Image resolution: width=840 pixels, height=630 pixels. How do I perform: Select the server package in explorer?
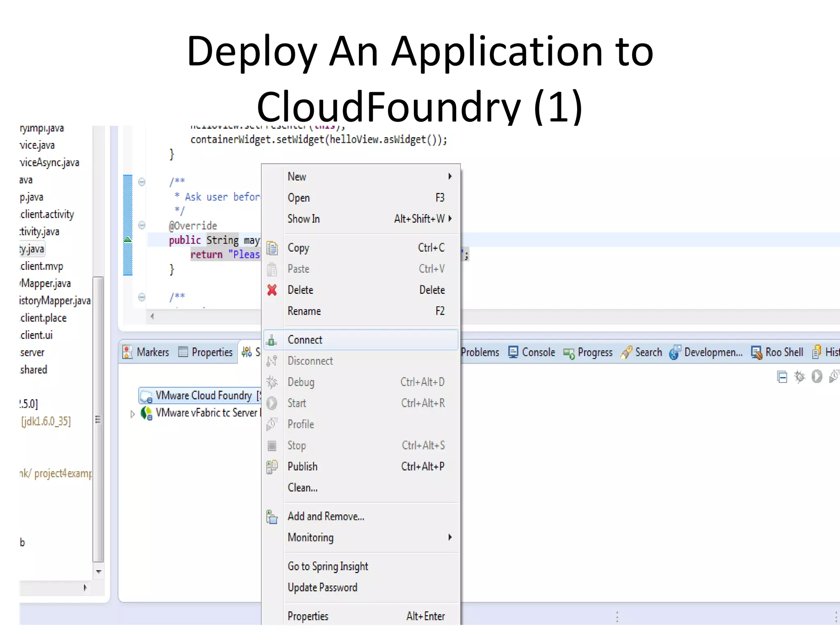coord(32,352)
